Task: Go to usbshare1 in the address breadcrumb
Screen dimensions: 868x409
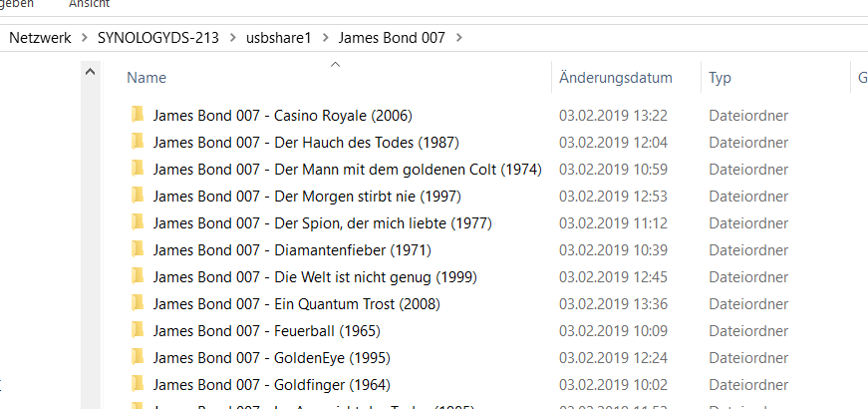Action: click(279, 38)
